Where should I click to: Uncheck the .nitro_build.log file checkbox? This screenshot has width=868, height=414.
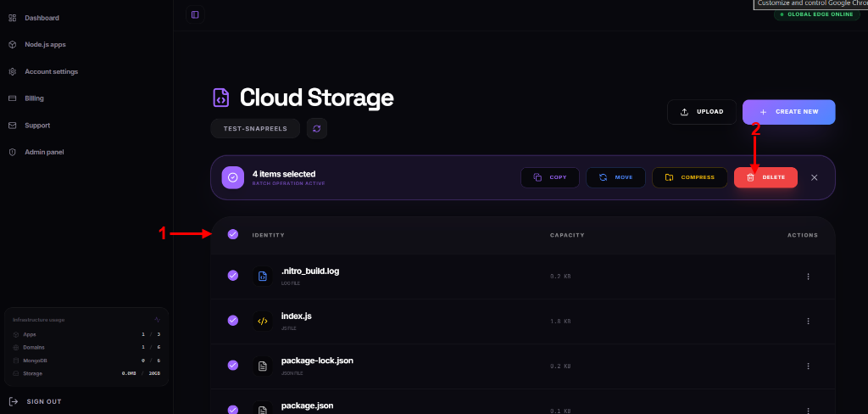click(233, 276)
